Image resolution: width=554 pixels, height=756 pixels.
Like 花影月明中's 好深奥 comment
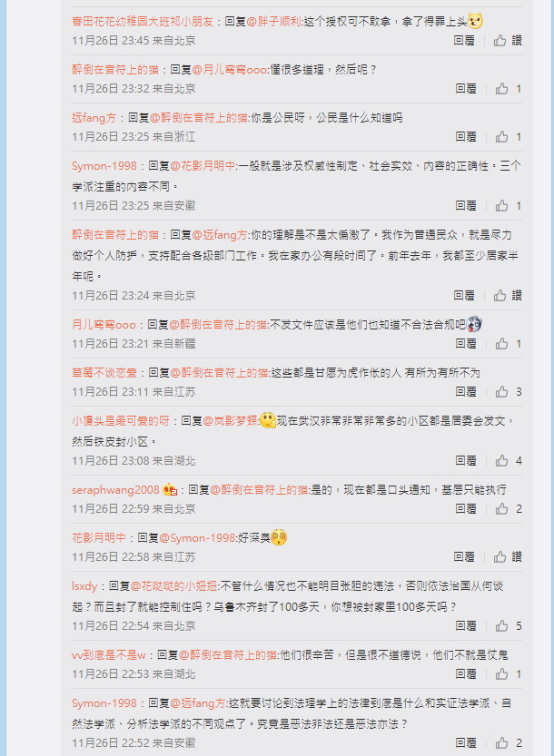500,557
